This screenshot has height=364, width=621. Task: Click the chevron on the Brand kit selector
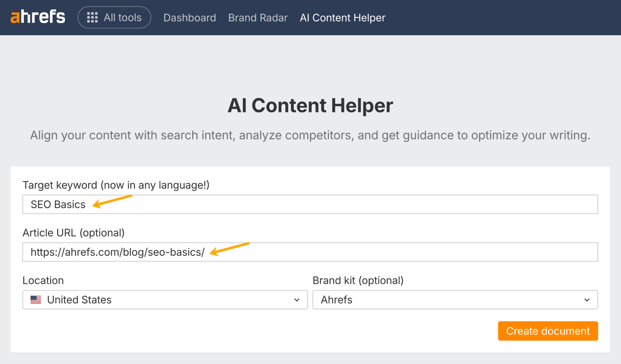pyautogui.click(x=587, y=300)
